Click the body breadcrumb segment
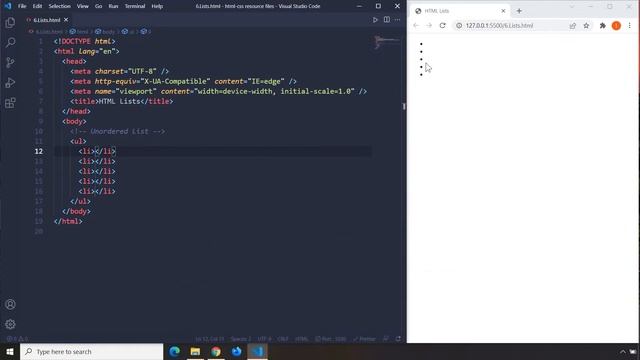 tap(105, 31)
